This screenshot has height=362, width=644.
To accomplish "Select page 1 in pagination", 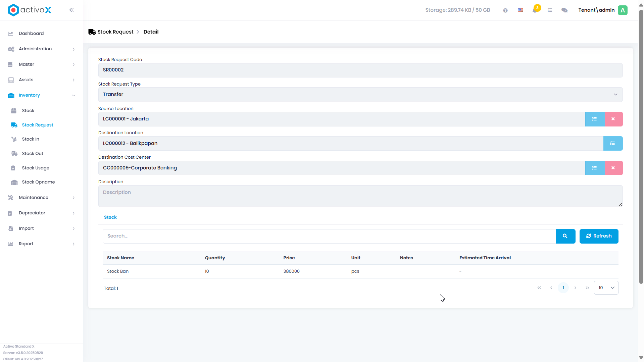I will coord(563,288).
